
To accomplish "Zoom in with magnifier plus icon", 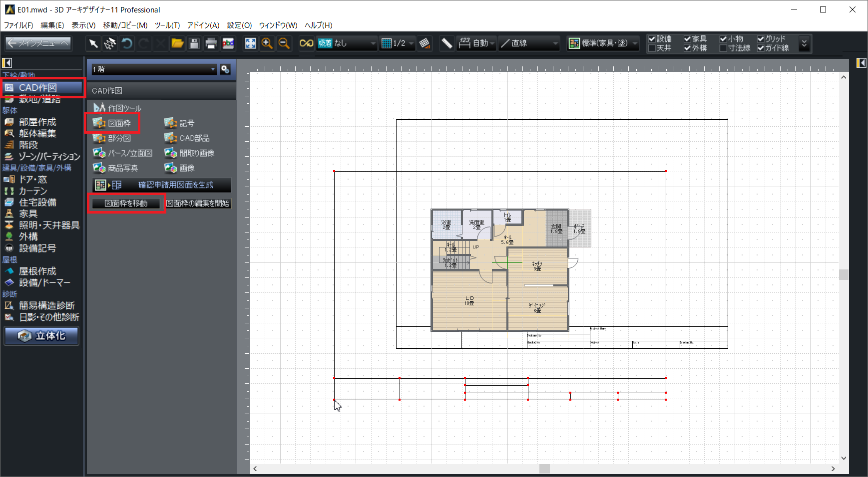I will pyautogui.click(x=267, y=44).
